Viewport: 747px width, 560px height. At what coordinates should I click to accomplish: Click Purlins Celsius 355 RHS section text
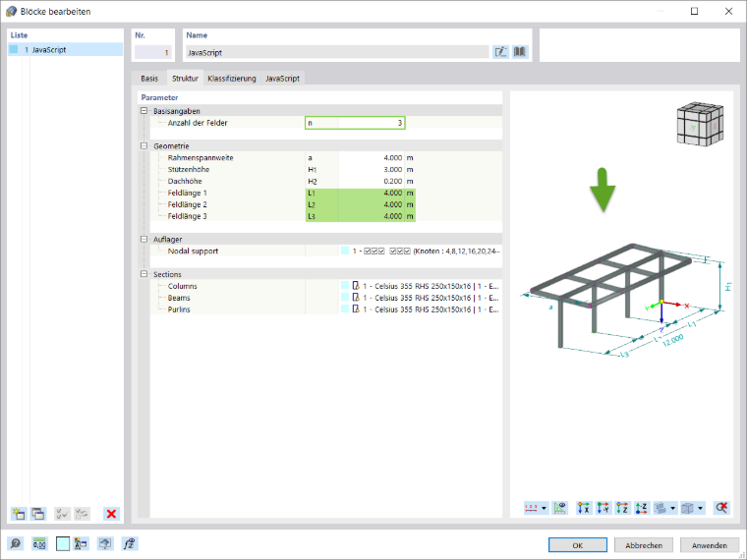pyautogui.click(x=431, y=309)
